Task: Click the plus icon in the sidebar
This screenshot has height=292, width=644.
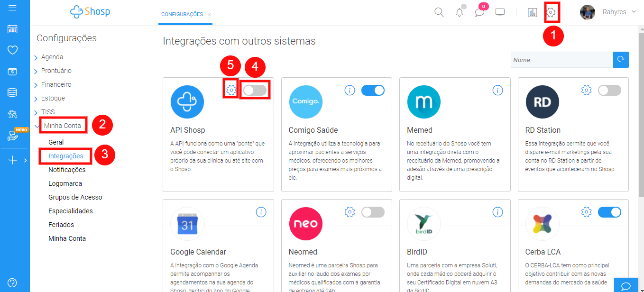Action: coord(13,160)
